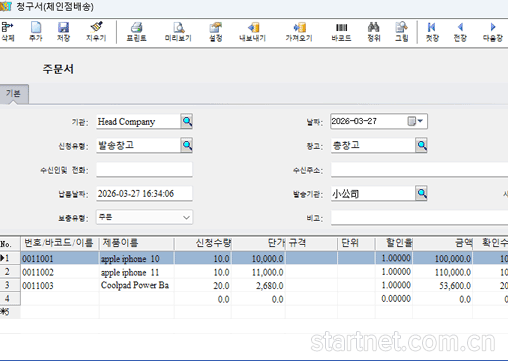
Task: Click magnifier beside 小公司 field
Action: click(422, 193)
